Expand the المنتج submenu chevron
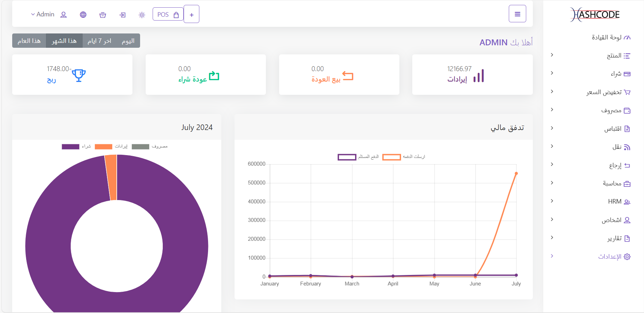The image size is (644, 313). click(x=552, y=55)
